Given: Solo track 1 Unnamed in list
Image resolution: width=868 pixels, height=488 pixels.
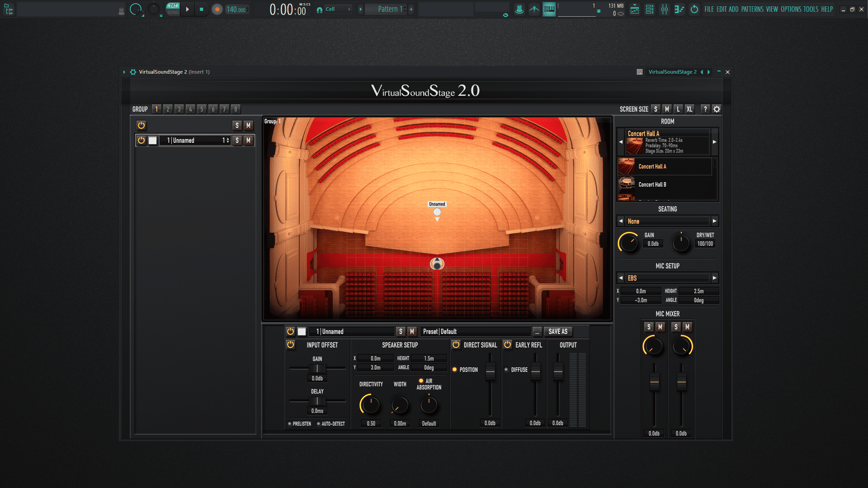Looking at the screenshot, I should 237,141.
